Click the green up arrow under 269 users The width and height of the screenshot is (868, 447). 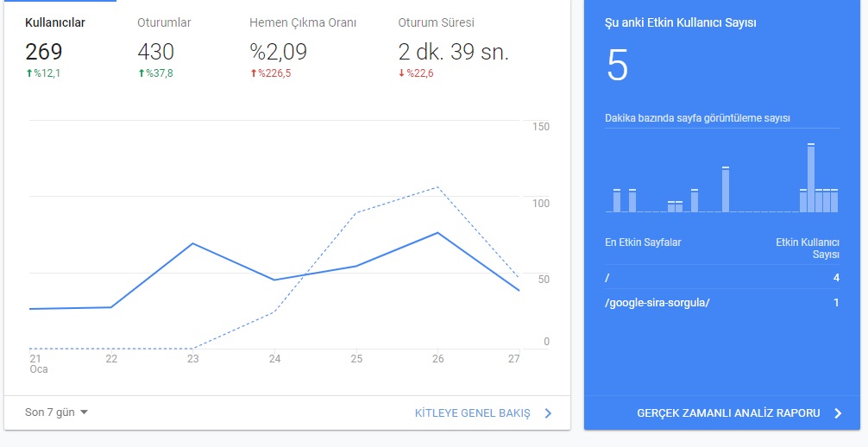tap(29, 73)
